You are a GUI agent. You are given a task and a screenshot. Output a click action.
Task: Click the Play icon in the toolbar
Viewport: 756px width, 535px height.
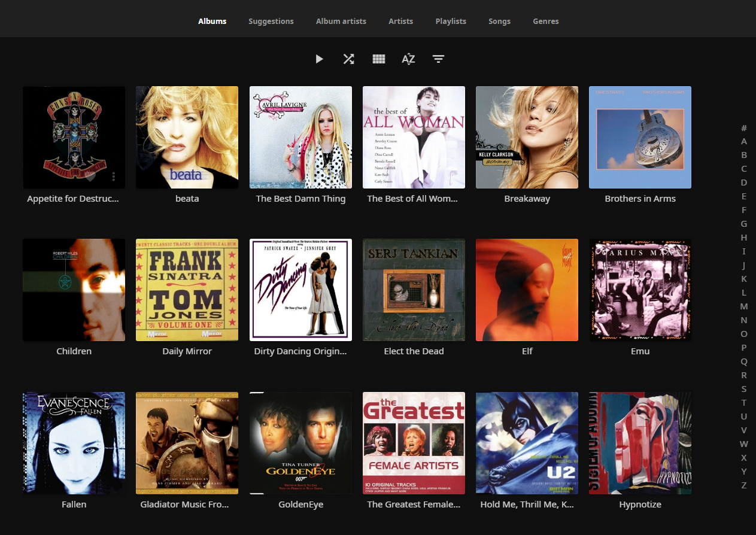coord(319,59)
